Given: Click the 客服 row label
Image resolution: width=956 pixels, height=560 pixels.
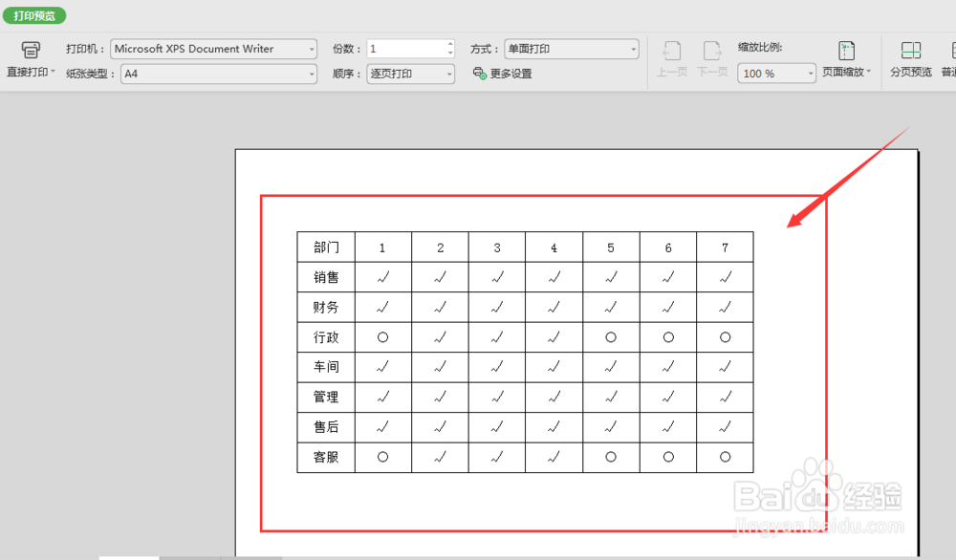Looking at the screenshot, I should click(x=326, y=457).
